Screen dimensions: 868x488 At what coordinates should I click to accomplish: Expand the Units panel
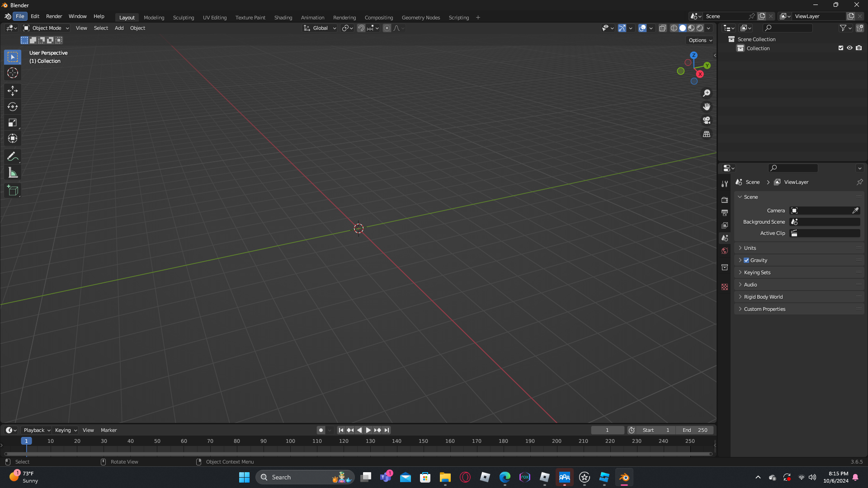pyautogui.click(x=750, y=248)
